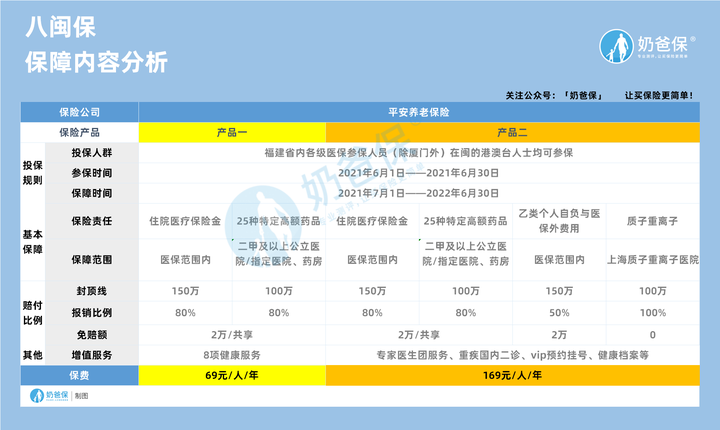Click the slogan 让买保险更简单!

[658, 96]
